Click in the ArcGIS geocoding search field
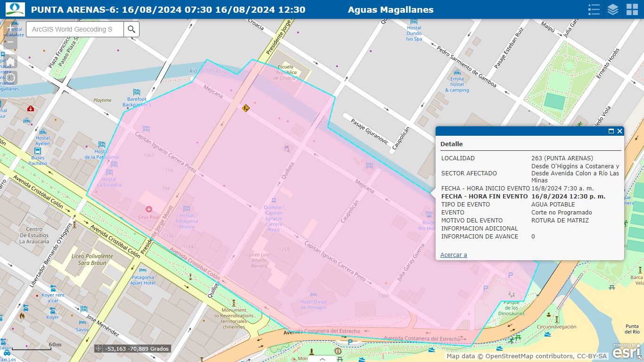Image resolution: width=644 pixels, height=362 pixels. pos(75,29)
